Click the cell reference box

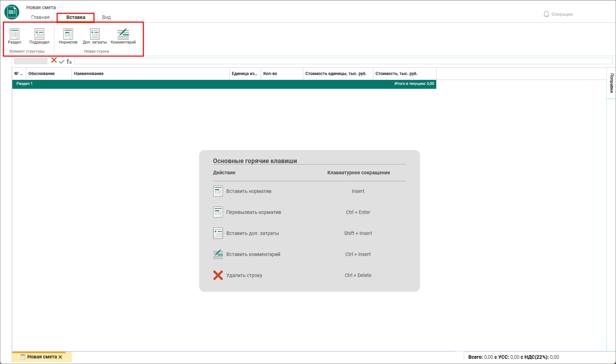(31, 61)
